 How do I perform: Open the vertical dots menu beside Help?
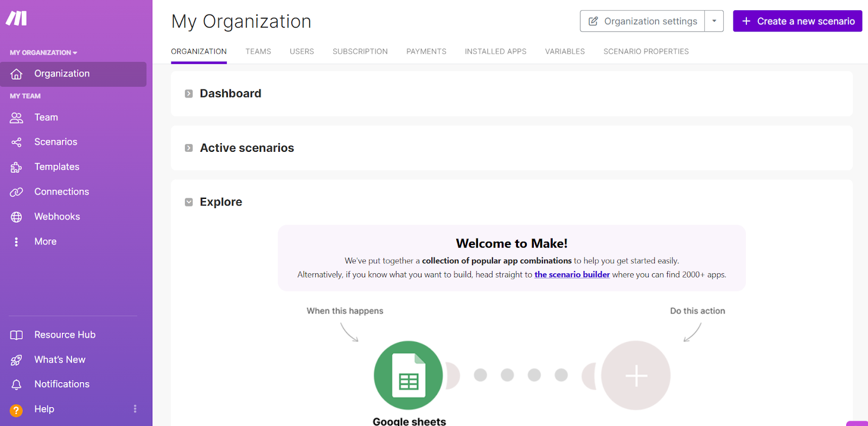(135, 409)
